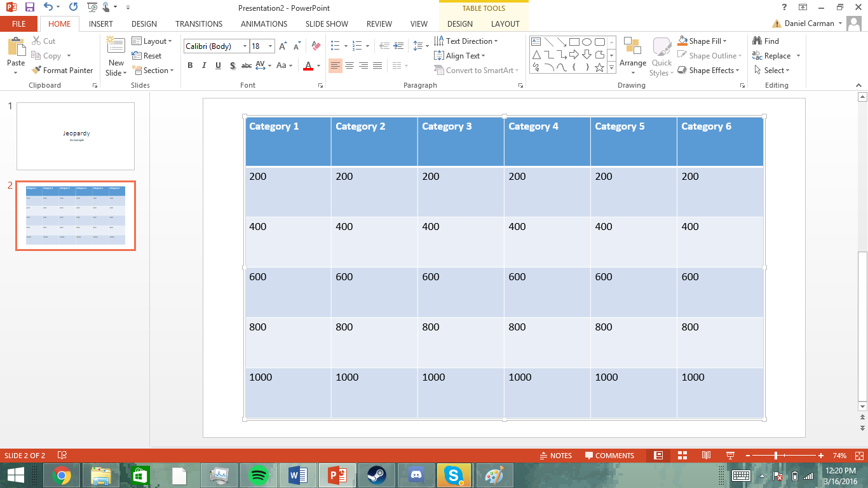Screen dimensions: 868x488
Task: Open the Select dropdown in Editing group
Action: [x=772, y=71]
